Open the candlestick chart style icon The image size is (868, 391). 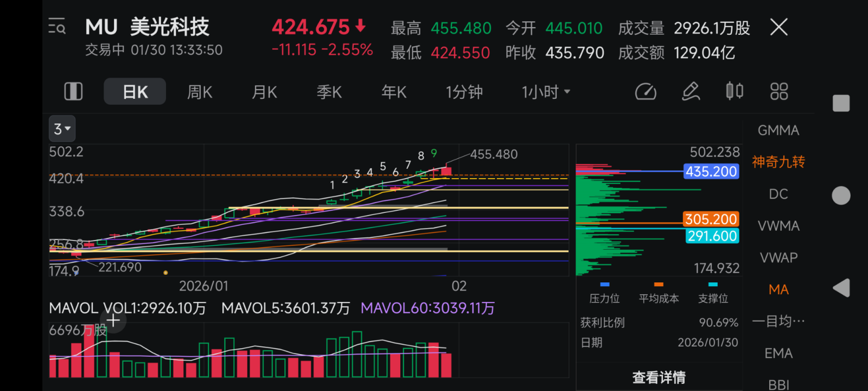click(x=735, y=91)
